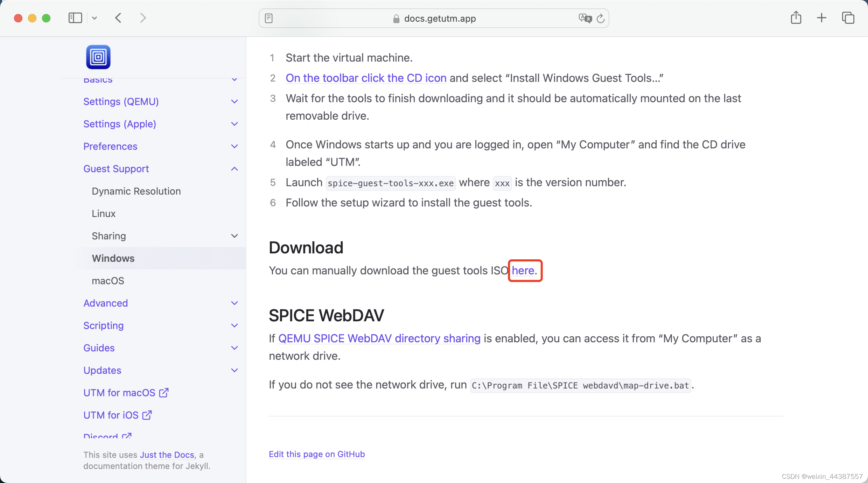Collapse the Guest Support section
The image size is (868, 483).
(x=235, y=169)
